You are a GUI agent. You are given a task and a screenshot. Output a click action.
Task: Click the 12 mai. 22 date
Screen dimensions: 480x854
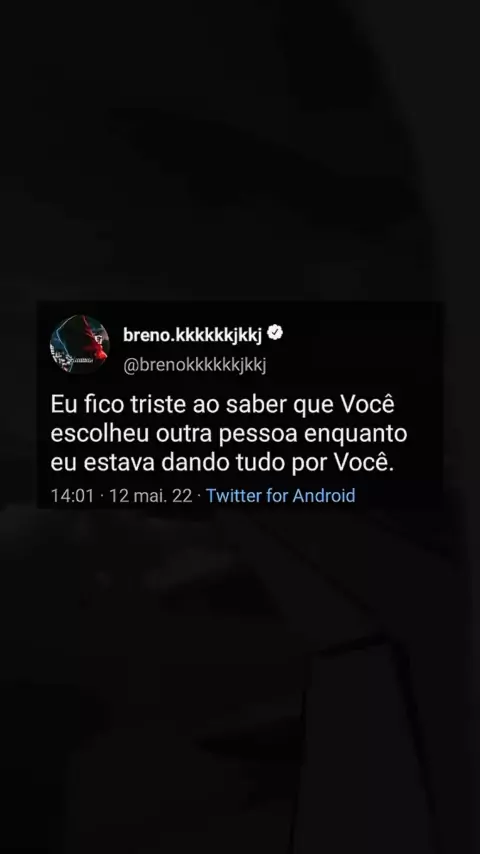pyautogui.click(x=150, y=496)
